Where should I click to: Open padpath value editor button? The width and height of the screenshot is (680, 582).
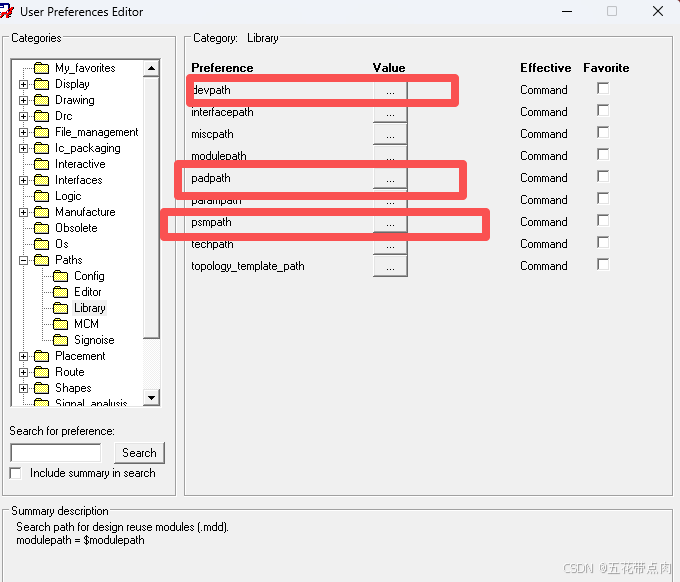(390, 178)
